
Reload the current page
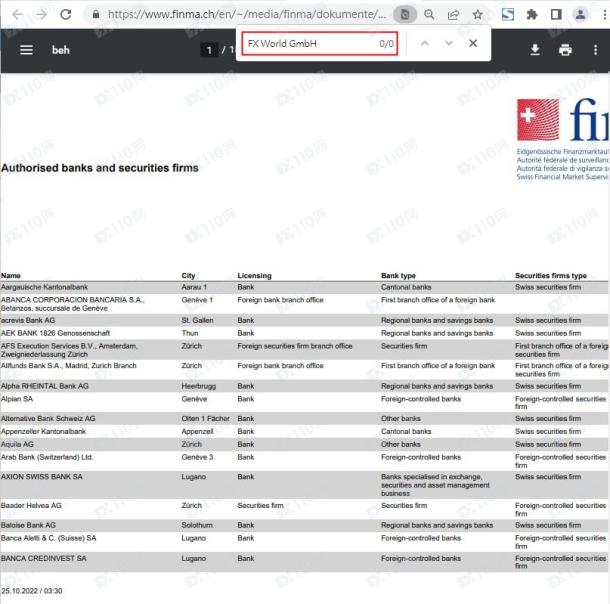66,15
